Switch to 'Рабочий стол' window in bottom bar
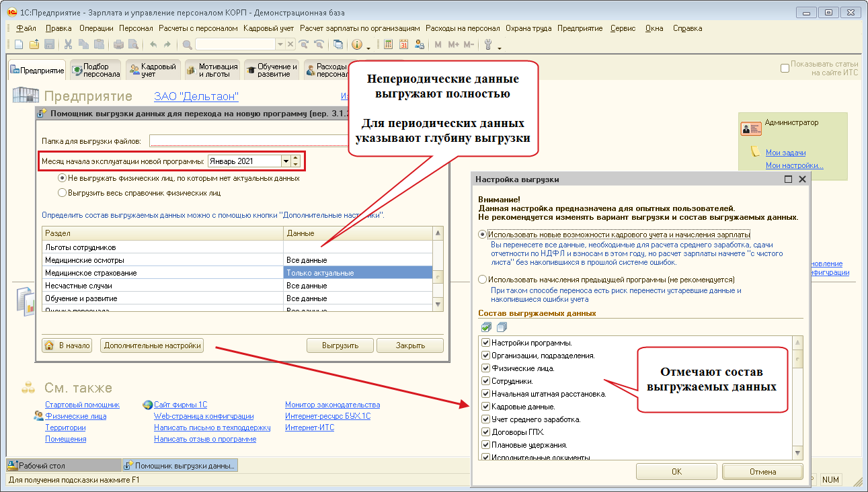 point(63,465)
